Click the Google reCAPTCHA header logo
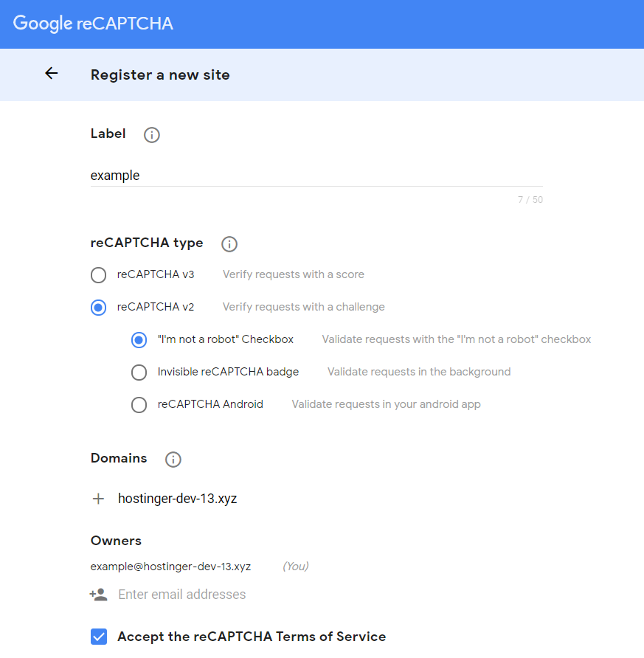The width and height of the screenshot is (644, 658). [92, 23]
